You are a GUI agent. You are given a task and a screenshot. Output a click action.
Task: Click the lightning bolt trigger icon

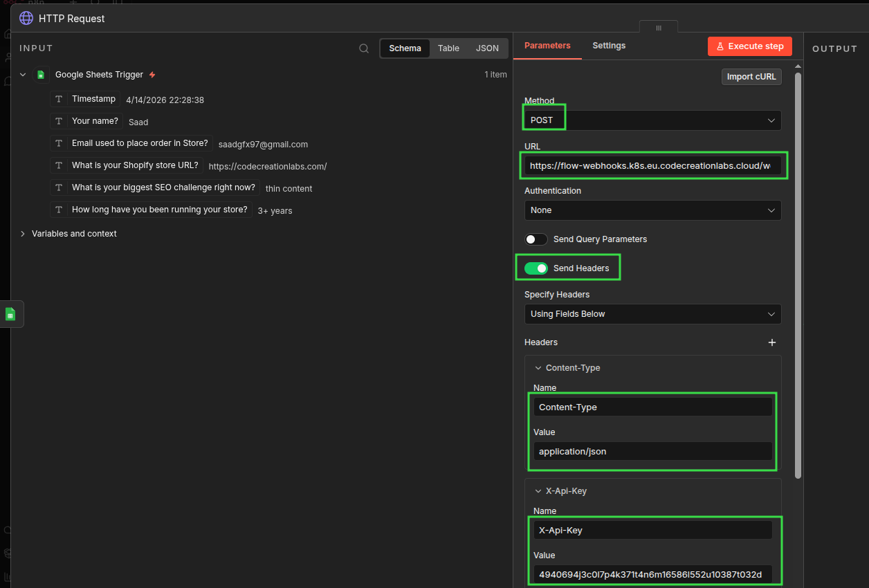pyautogui.click(x=152, y=75)
